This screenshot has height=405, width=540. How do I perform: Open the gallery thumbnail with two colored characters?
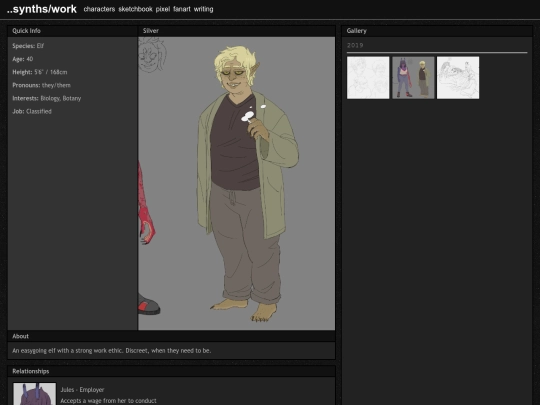pyautogui.click(x=413, y=77)
